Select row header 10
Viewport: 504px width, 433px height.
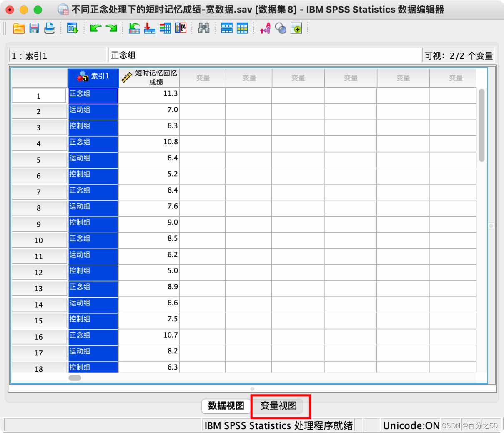39,240
